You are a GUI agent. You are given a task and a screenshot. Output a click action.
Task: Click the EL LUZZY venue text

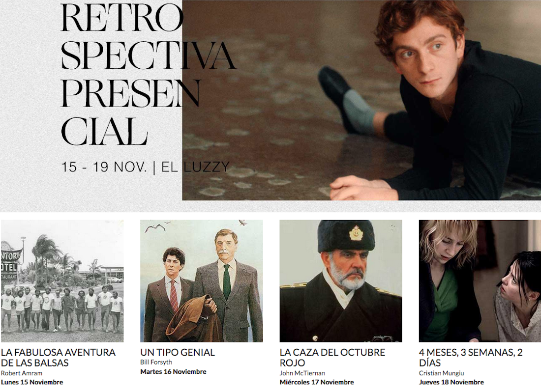[195, 167]
